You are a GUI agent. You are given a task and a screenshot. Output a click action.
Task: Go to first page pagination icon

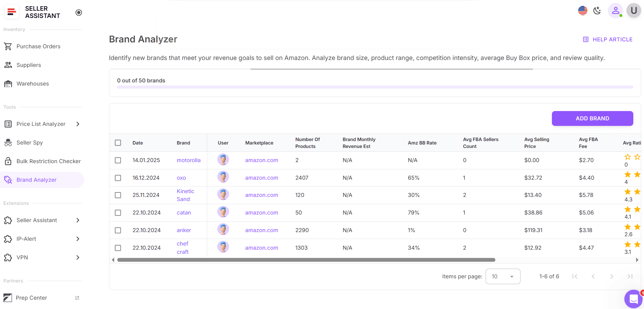pos(575,276)
